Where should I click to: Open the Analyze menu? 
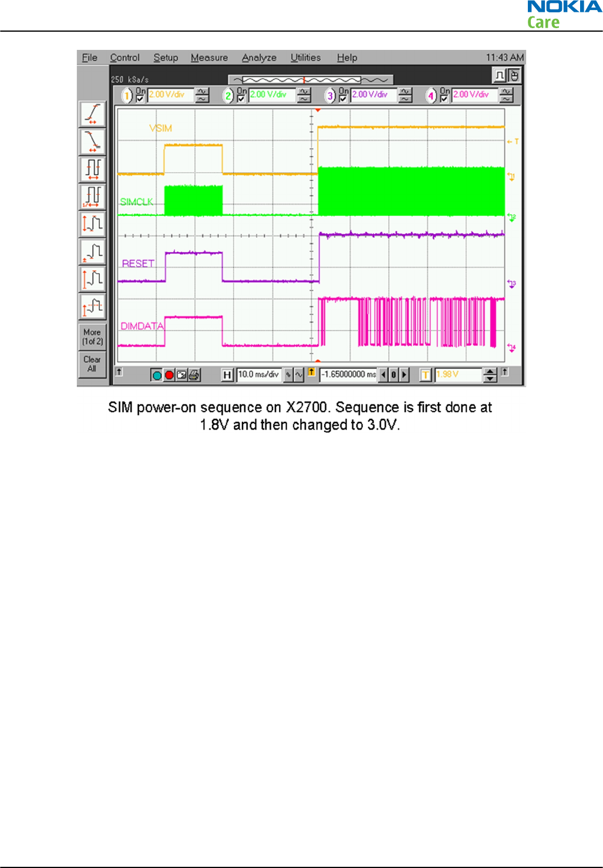(259, 58)
